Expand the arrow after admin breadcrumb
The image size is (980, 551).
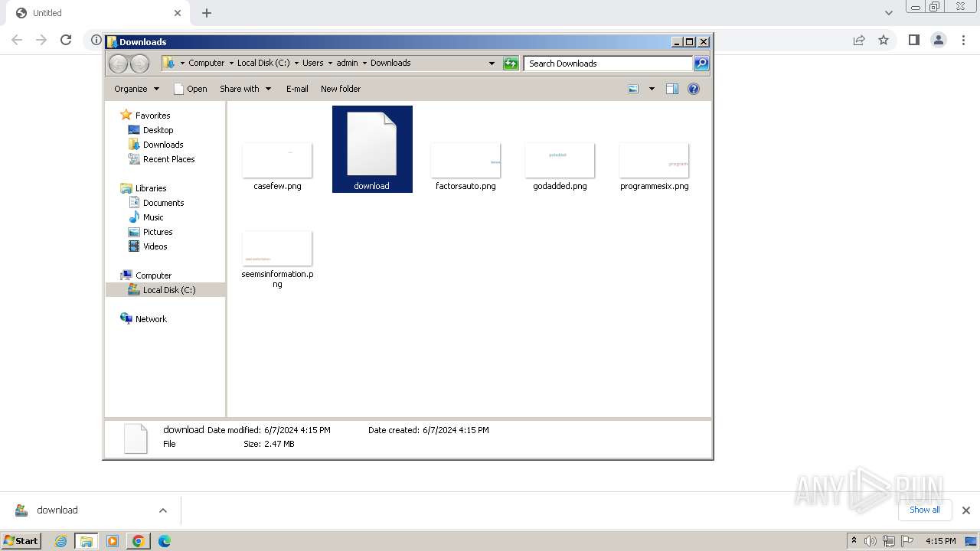pos(364,63)
